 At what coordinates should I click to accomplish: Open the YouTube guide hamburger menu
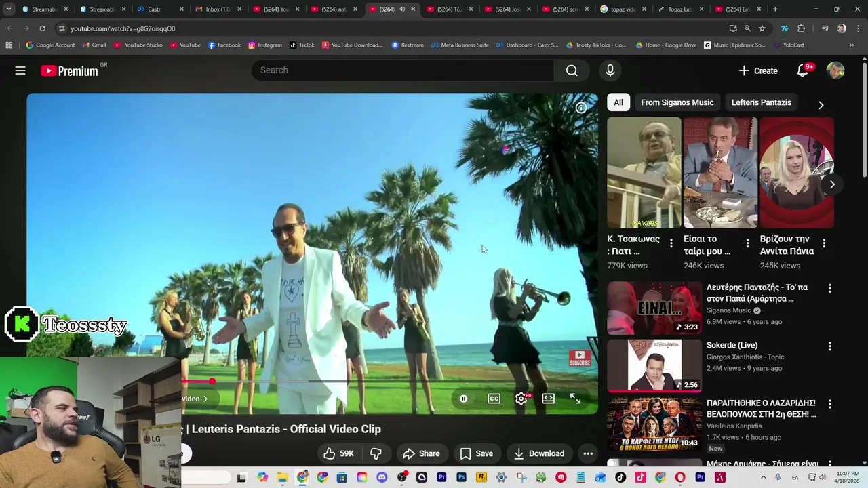20,70
